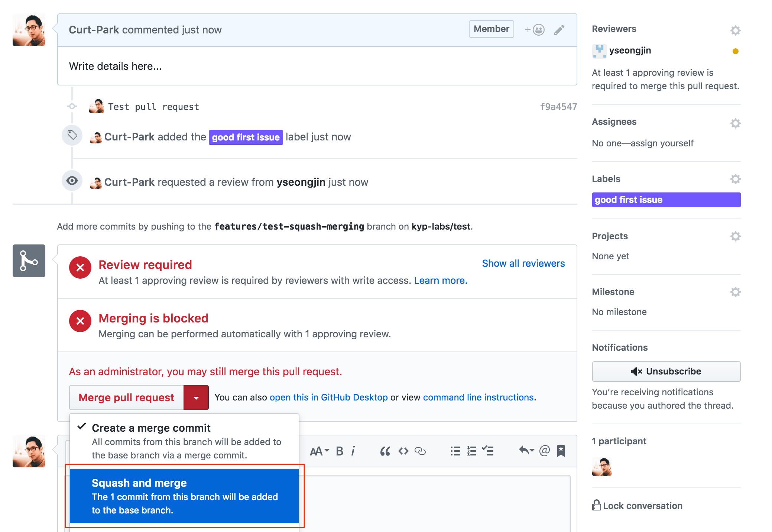Click the add link chain icon
Image resolution: width=772 pixels, height=532 pixels.
[x=420, y=451]
